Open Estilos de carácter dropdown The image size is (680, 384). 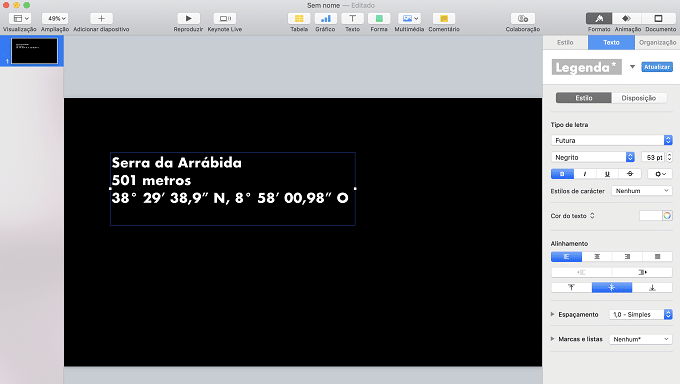[x=642, y=191]
